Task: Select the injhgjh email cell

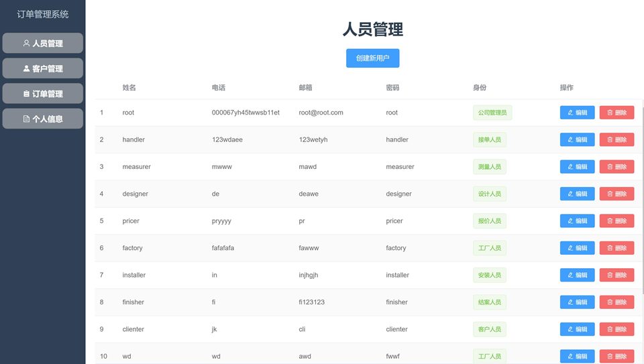Action: click(x=309, y=275)
